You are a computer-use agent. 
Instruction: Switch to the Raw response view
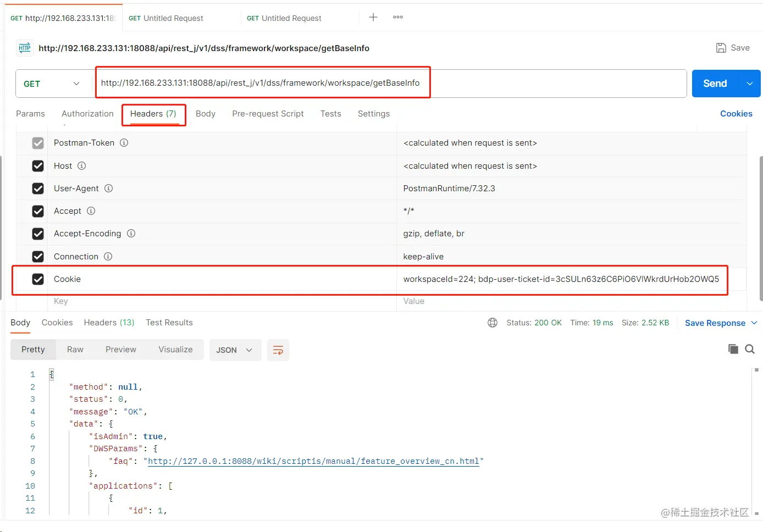click(x=75, y=350)
